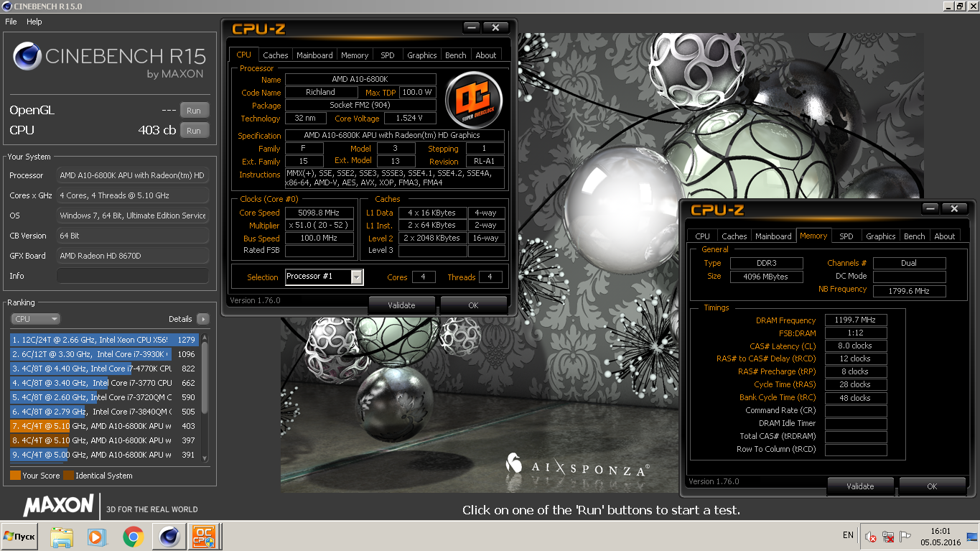Select ranking row Intel Xeon CPU X56 1279
Screen dimensions: 980x551
[103, 340]
